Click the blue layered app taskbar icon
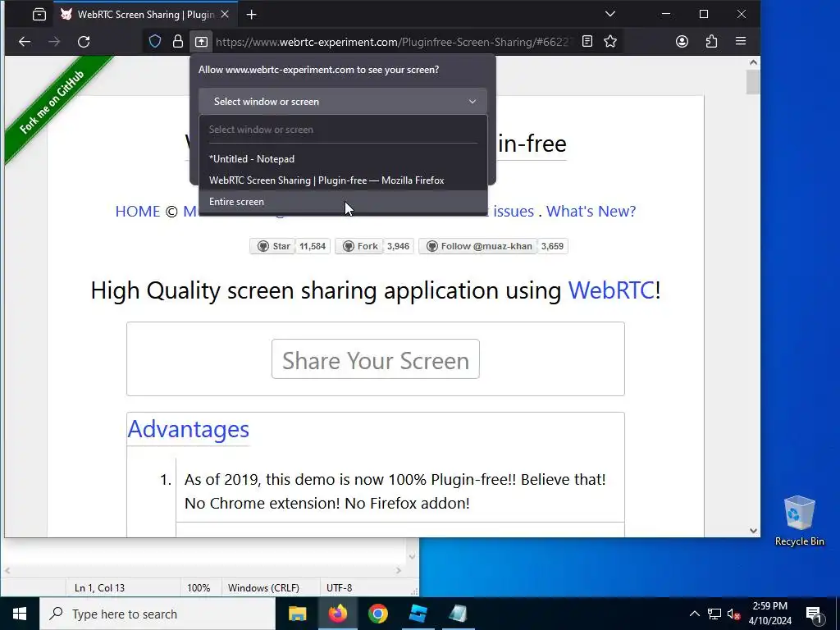This screenshot has height=630, width=840. pyautogui.click(x=418, y=614)
